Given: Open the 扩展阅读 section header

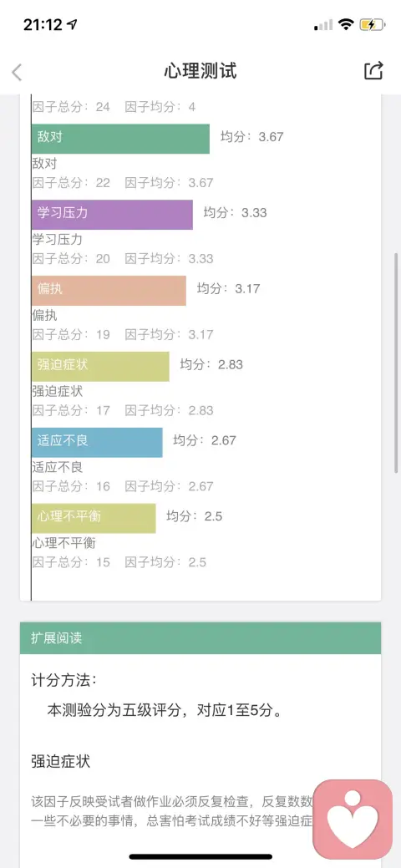Looking at the screenshot, I should pyautogui.click(x=200, y=637).
